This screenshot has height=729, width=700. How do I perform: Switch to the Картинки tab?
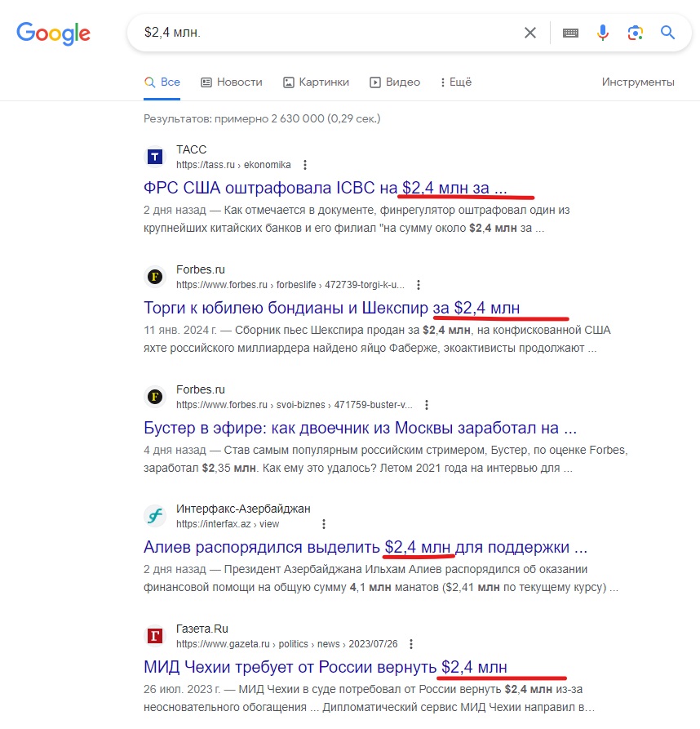(316, 82)
